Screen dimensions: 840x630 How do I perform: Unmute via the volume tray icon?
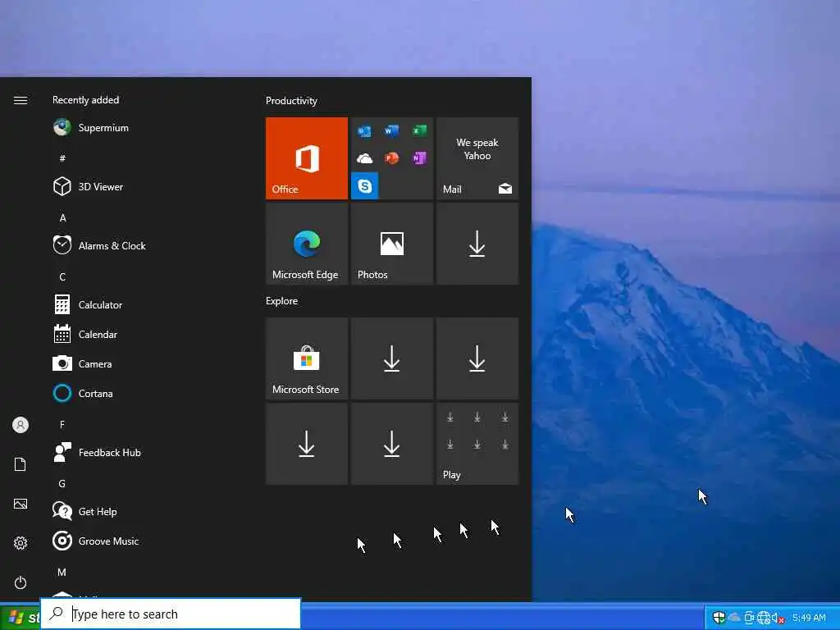click(778, 618)
